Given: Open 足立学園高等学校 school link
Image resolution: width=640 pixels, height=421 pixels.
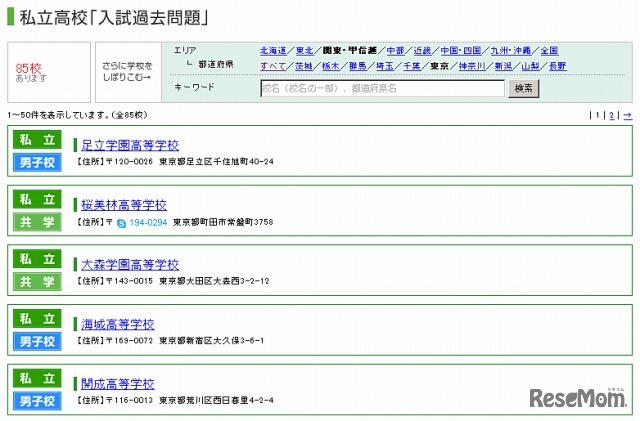Looking at the screenshot, I should click(x=130, y=145).
